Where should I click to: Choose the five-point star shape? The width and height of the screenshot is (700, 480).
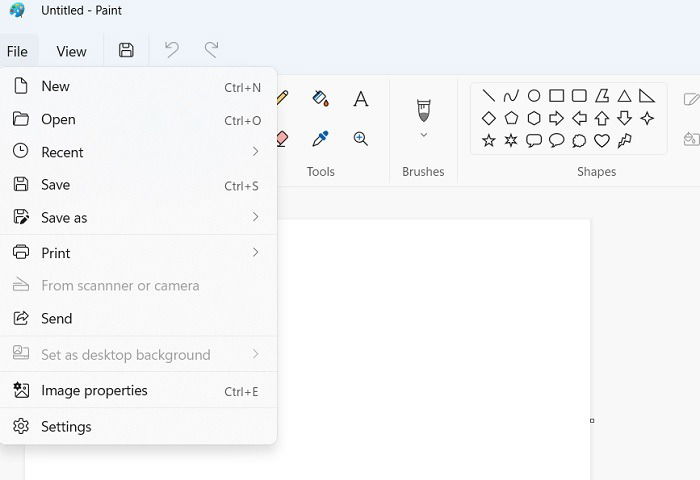tap(489, 141)
